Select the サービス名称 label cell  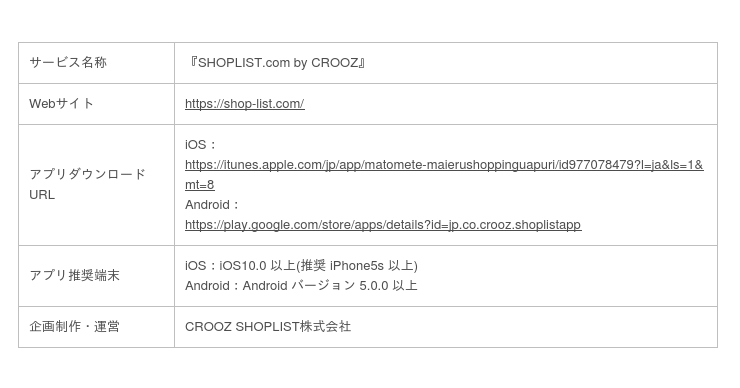[x=96, y=63]
